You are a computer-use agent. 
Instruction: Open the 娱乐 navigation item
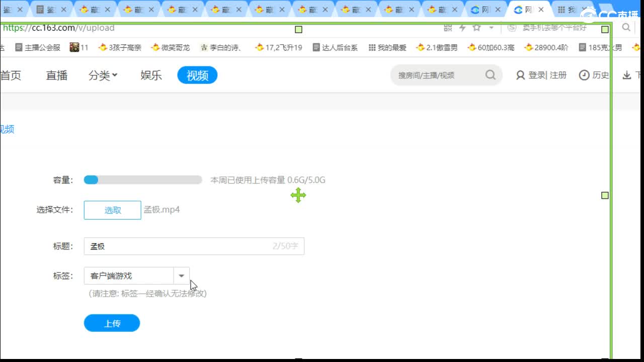[151, 75]
